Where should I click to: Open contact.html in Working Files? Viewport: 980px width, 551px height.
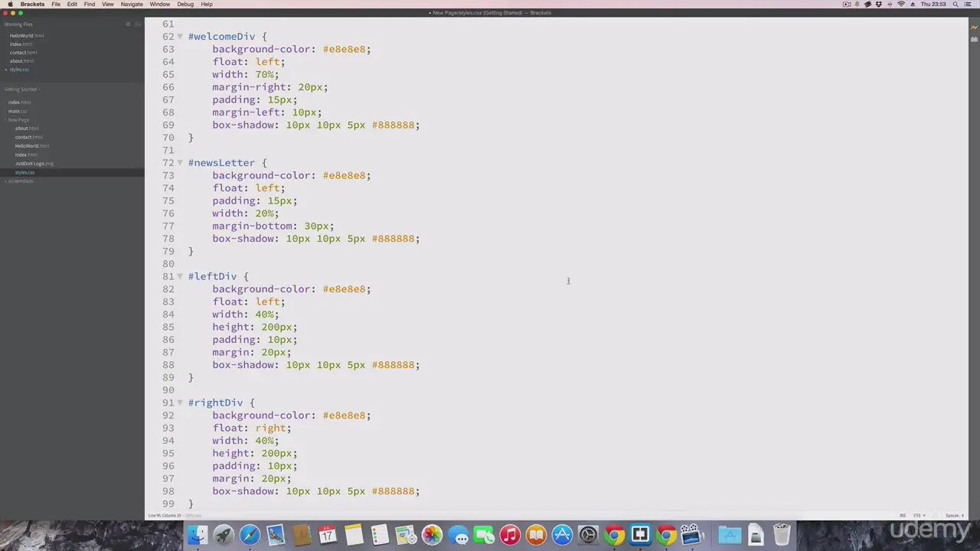pos(23,53)
